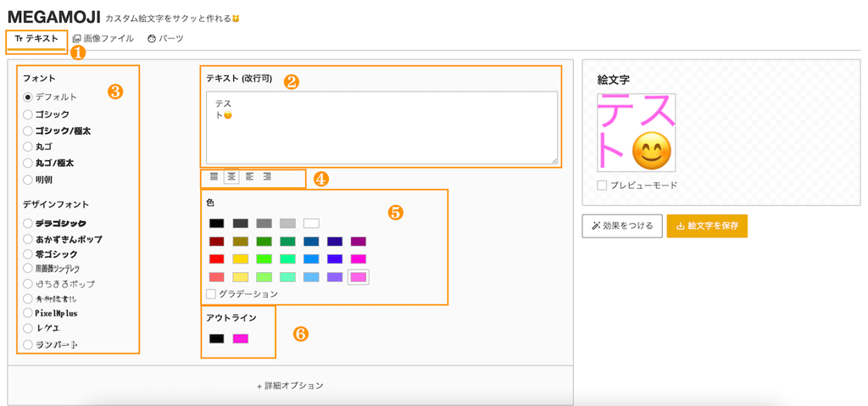Image resolution: width=868 pixels, height=406 pixels.
Task: Pick the spring green text color swatch
Action: click(x=288, y=259)
